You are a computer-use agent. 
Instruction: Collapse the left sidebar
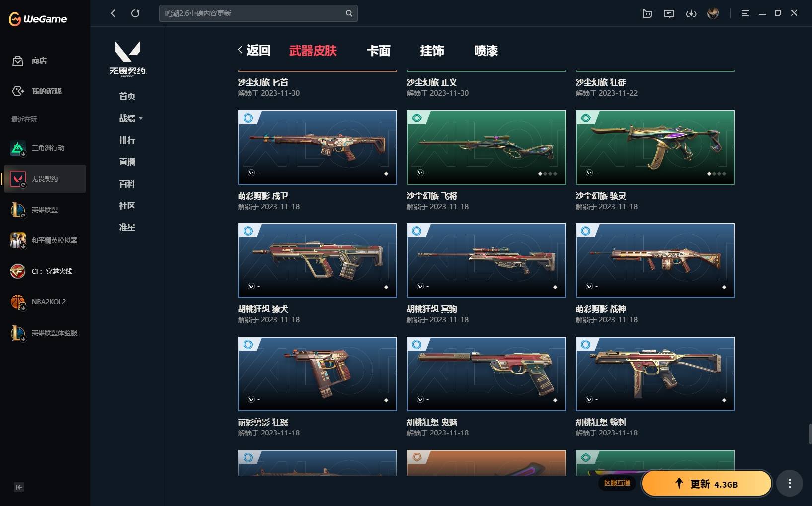tap(19, 487)
